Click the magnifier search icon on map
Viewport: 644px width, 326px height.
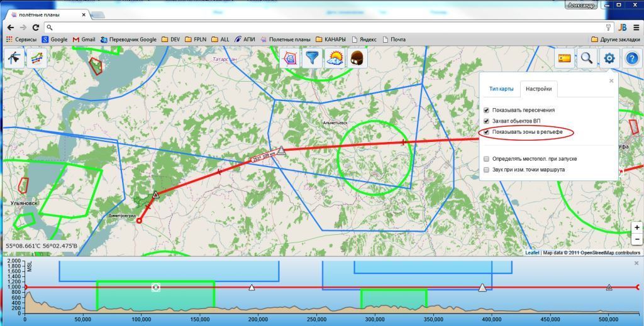(x=587, y=58)
